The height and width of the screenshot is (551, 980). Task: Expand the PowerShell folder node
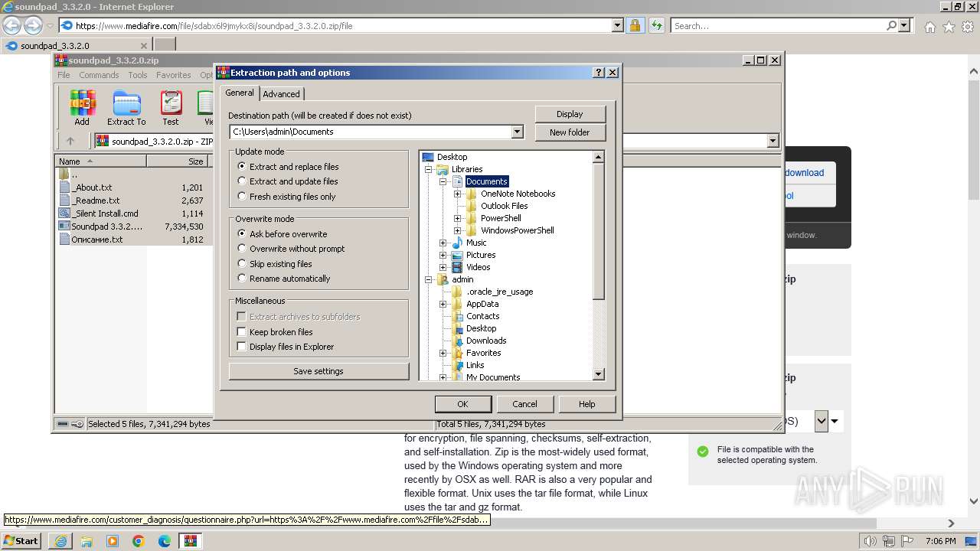pyautogui.click(x=457, y=218)
